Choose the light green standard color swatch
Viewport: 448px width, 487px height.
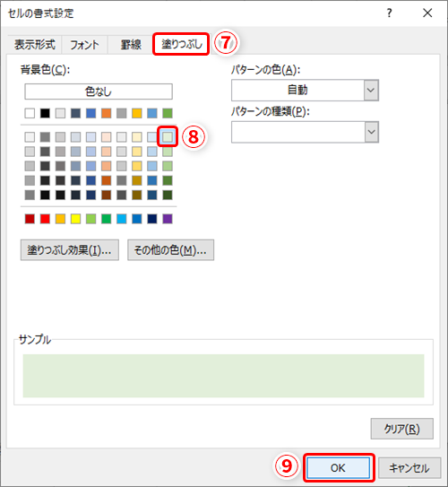[x=90, y=219]
